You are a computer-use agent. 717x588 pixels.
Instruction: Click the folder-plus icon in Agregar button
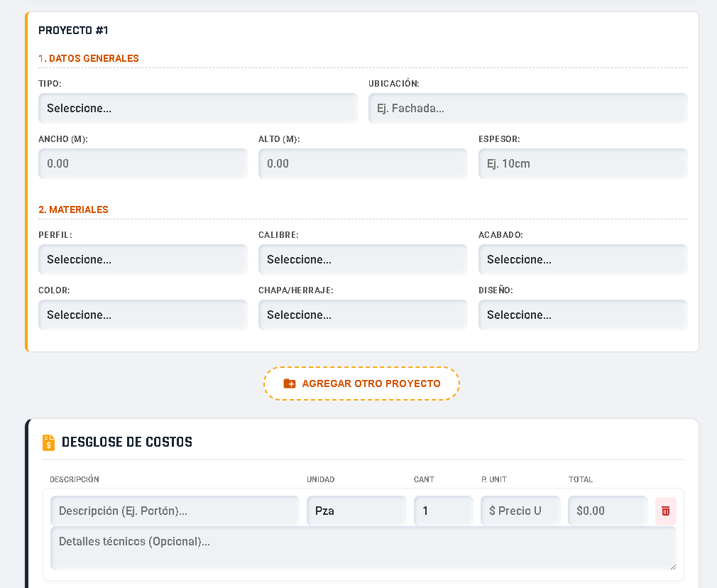coord(290,383)
